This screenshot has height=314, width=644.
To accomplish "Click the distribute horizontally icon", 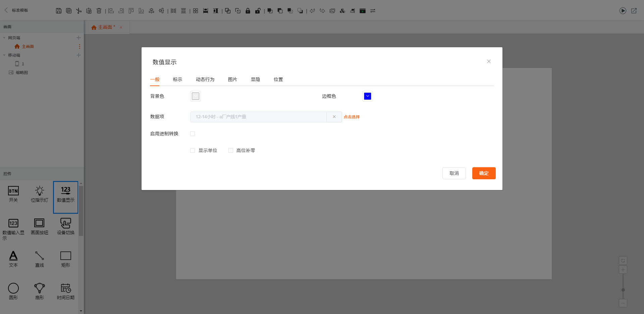I will (x=173, y=11).
